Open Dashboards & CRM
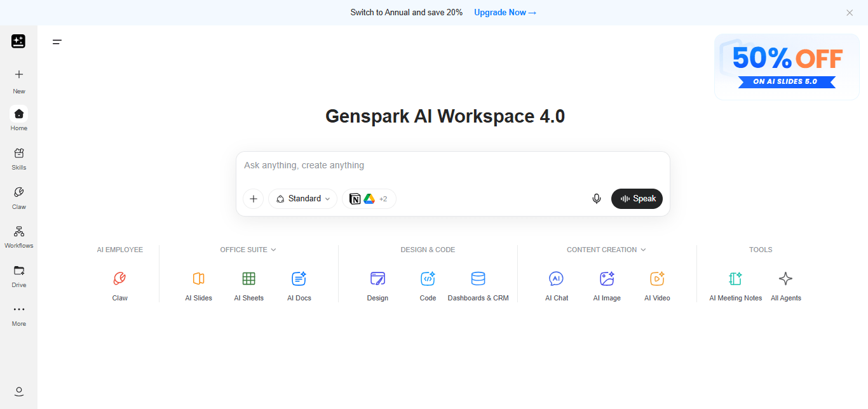The width and height of the screenshot is (868, 409). click(478, 286)
